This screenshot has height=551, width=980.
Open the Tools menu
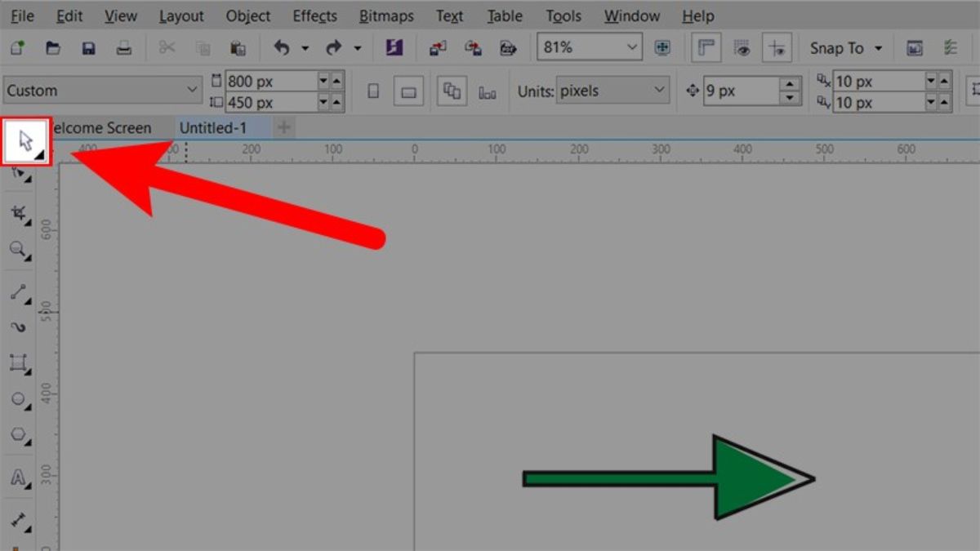(x=563, y=16)
